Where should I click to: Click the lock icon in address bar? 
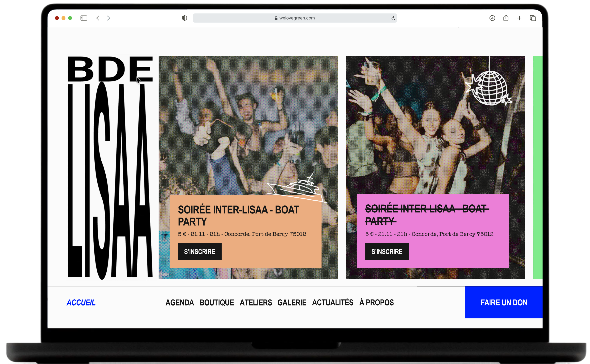276,18
